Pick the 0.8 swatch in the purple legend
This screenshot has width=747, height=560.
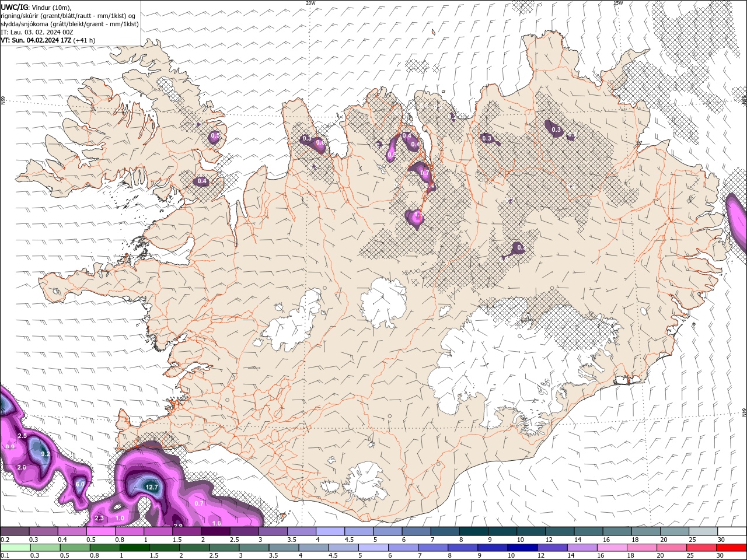coord(129,531)
